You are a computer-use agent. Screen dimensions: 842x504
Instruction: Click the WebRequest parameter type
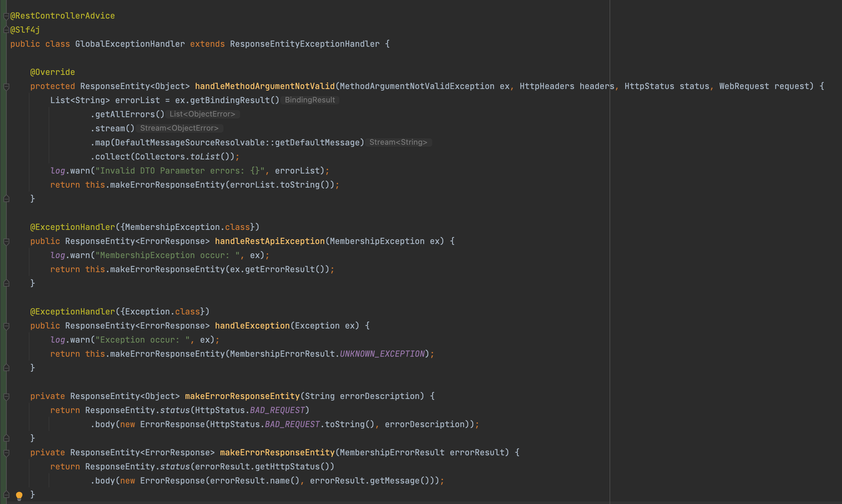(744, 86)
